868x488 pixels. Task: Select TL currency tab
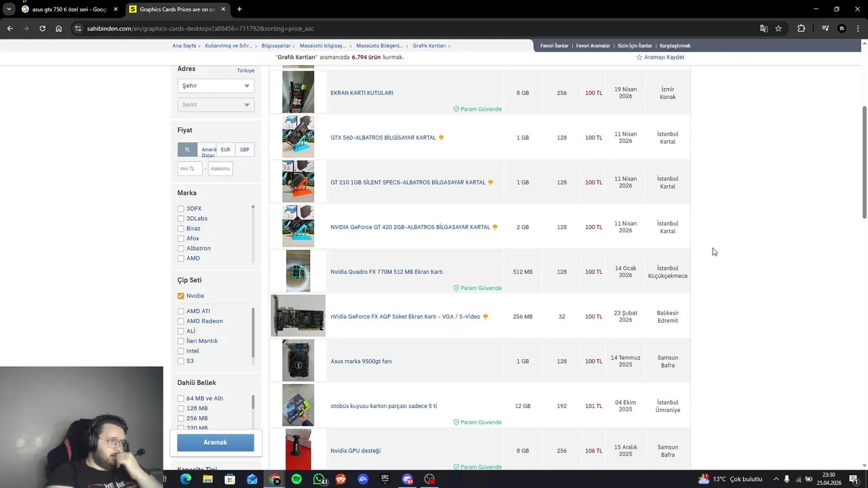pyautogui.click(x=188, y=150)
